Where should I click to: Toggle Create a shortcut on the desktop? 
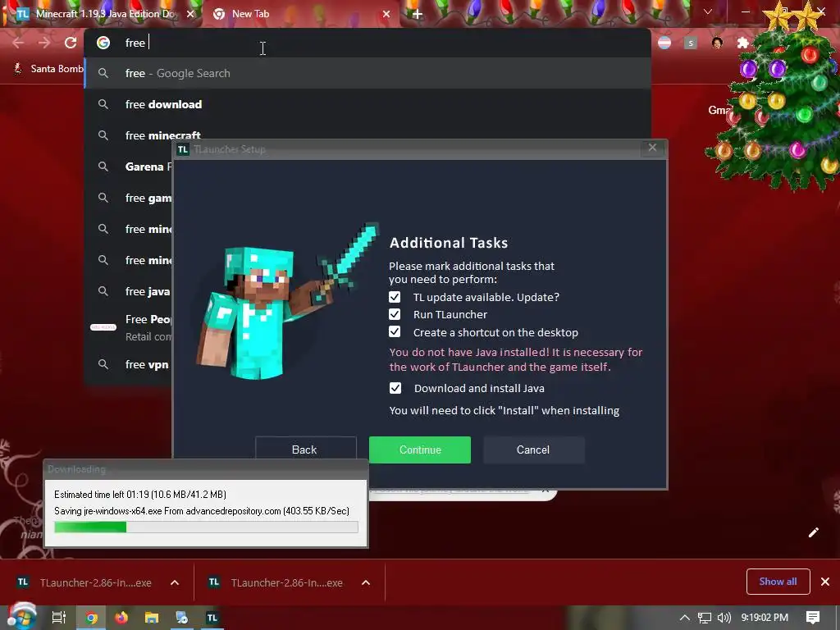(x=395, y=332)
